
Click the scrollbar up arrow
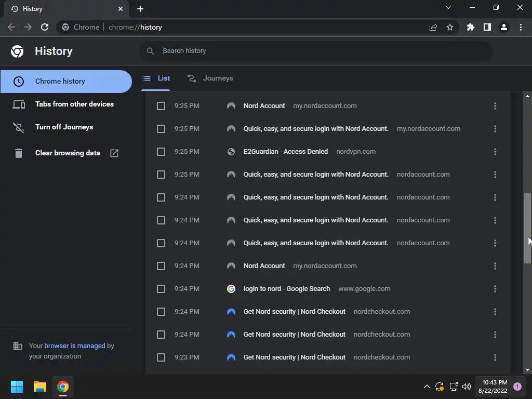tap(527, 96)
